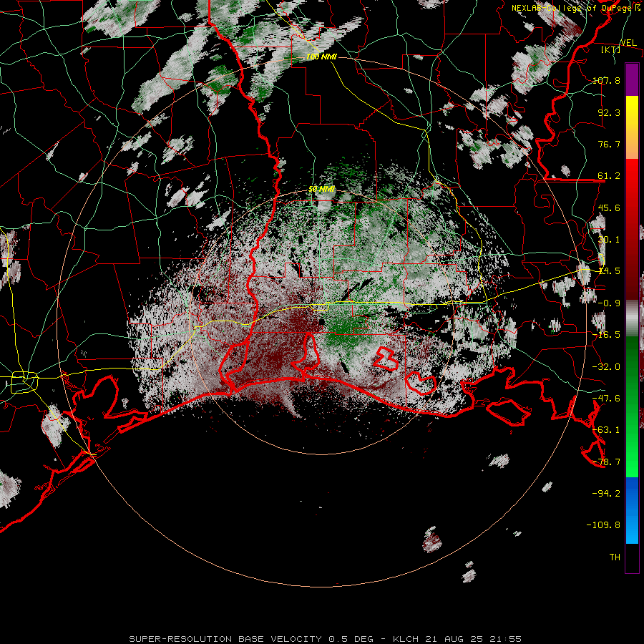Viewport: 644px width, 644px height.
Task: Click the -78.7 value on the velocity scale
Action: tap(606, 462)
